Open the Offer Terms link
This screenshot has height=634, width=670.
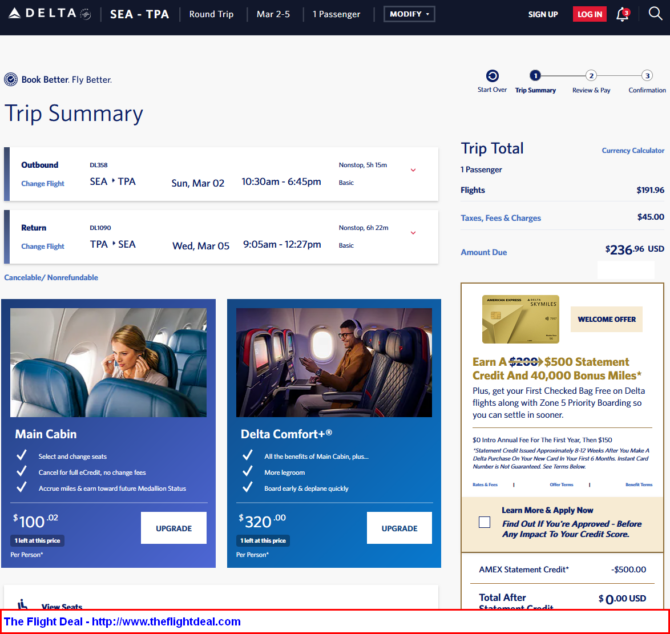coord(561,484)
